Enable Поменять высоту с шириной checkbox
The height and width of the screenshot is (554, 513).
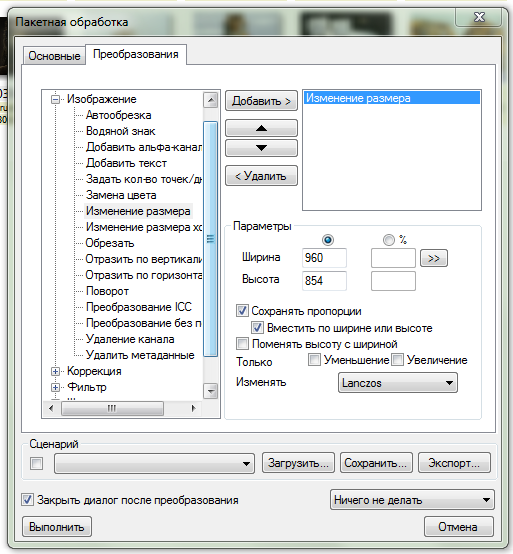click(x=242, y=343)
